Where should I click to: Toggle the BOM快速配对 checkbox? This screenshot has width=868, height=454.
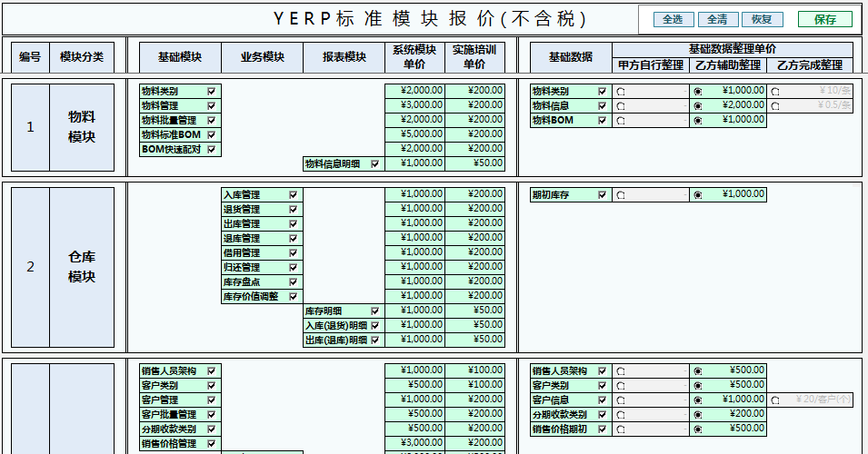pyautogui.click(x=212, y=149)
